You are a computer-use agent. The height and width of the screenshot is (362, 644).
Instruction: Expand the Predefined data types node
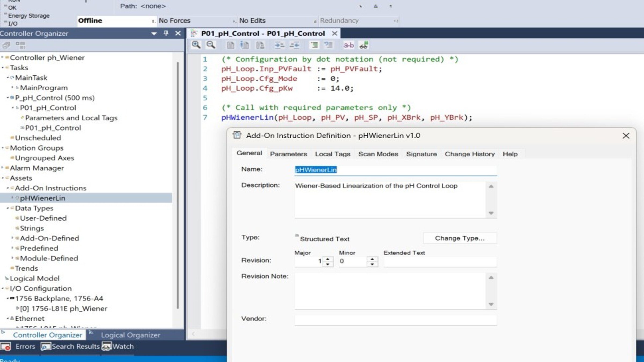pyautogui.click(x=12, y=248)
